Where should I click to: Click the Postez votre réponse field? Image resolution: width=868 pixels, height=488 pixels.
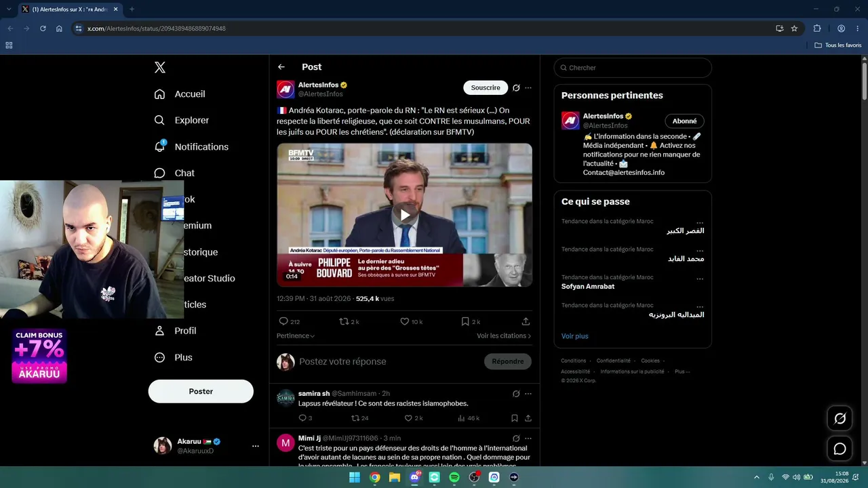[389, 362]
